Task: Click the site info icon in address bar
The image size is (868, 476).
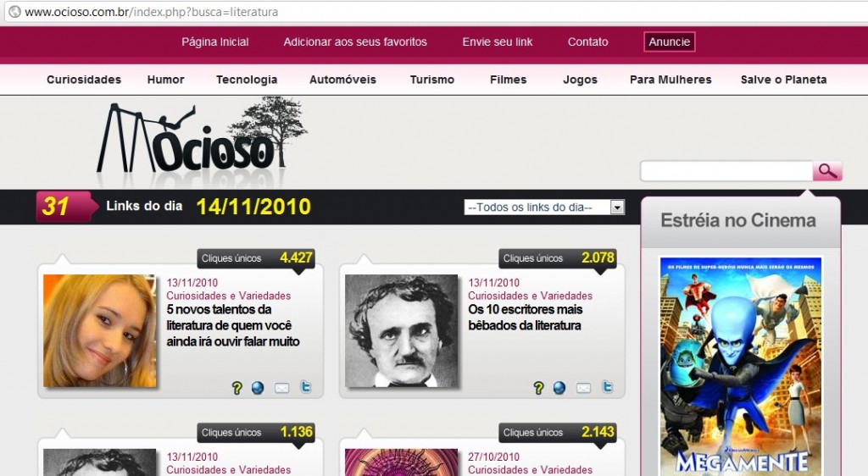Action: (x=15, y=12)
